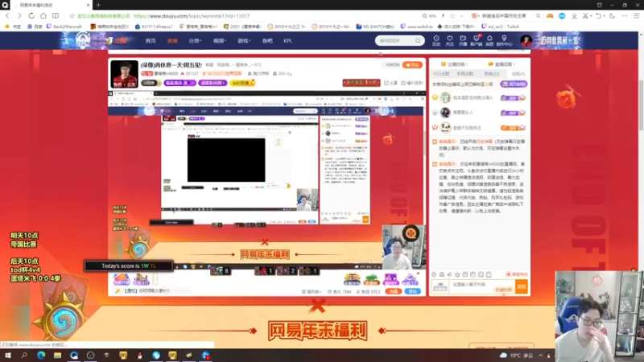644x362 pixels.
Task: Expand the 视频 nav dropdown
Action: click(x=220, y=41)
